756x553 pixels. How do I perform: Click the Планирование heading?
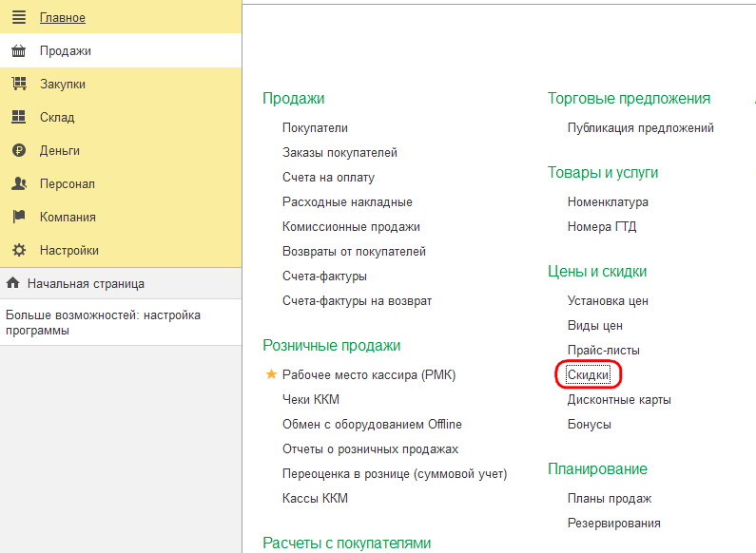coord(597,468)
